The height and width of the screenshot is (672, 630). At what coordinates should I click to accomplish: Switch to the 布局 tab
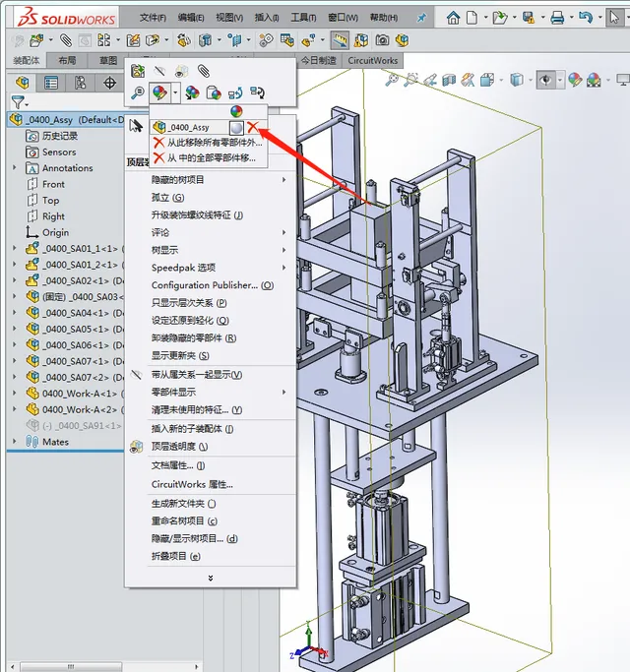[67, 60]
